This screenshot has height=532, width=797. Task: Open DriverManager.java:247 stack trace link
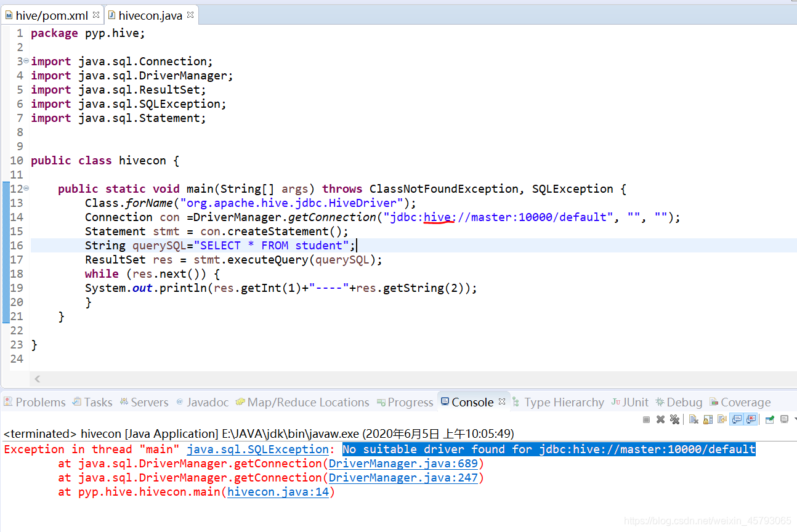[x=403, y=478]
